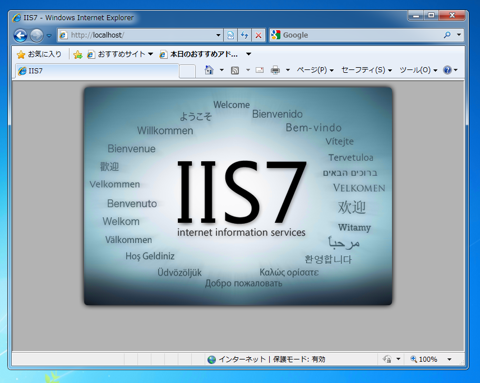Click the magnifier search icon
The height and width of the screenshot is (383, 480).
coord(447,35)
